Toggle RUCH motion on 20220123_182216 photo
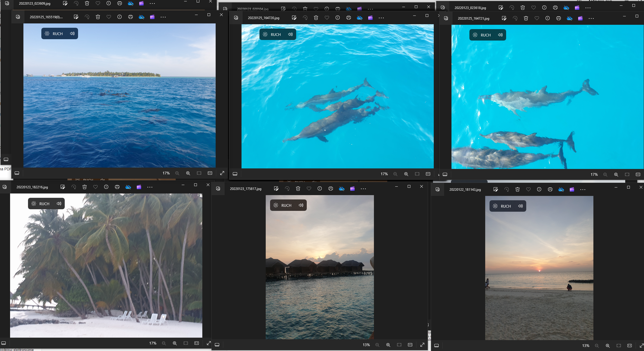This screenshot has height=351, width=644. (x=41, y=204)
